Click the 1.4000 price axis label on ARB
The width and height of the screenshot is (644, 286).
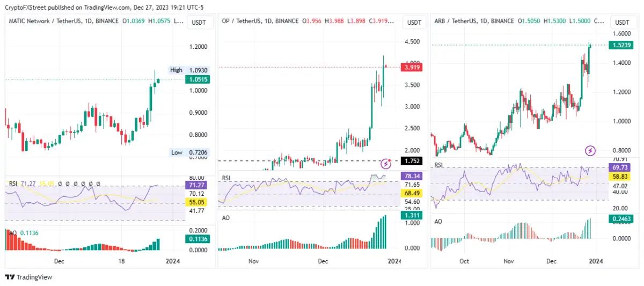click(x=621, y=63)
